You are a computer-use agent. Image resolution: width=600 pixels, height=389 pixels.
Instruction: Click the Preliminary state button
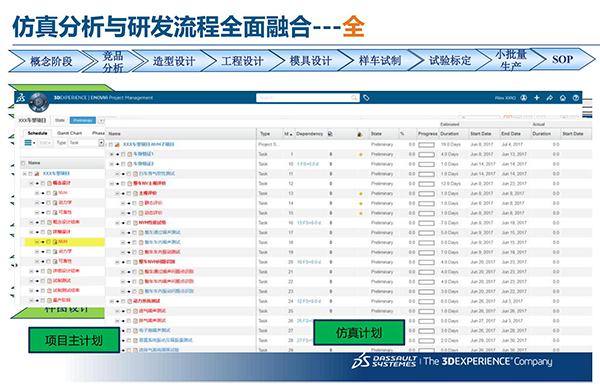(x=83, y=120)
